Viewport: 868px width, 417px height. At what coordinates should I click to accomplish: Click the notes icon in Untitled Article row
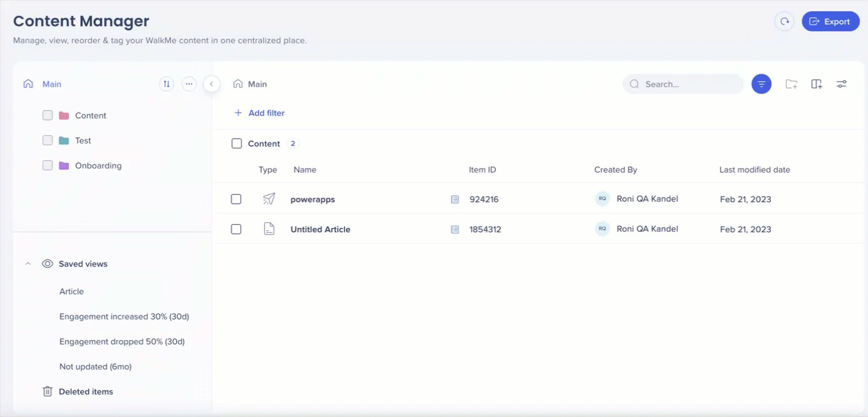tap(455, 229)
